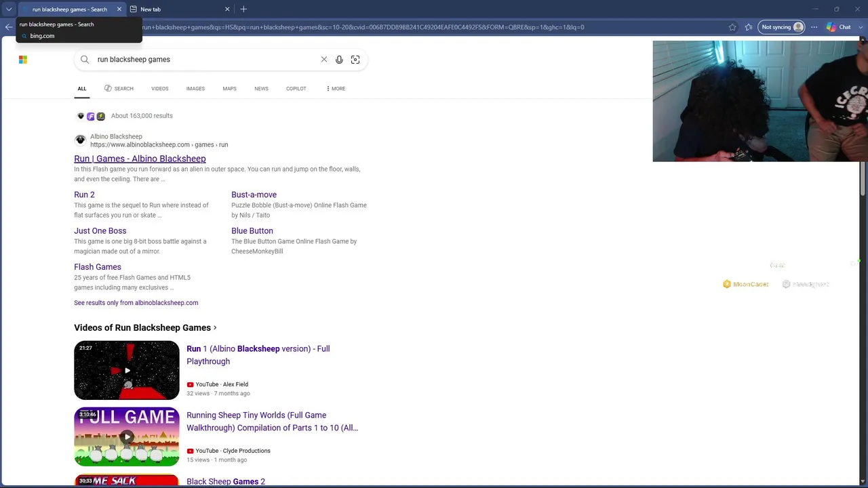Go back using the browser back arrow
868x488 pixels.
8,27
